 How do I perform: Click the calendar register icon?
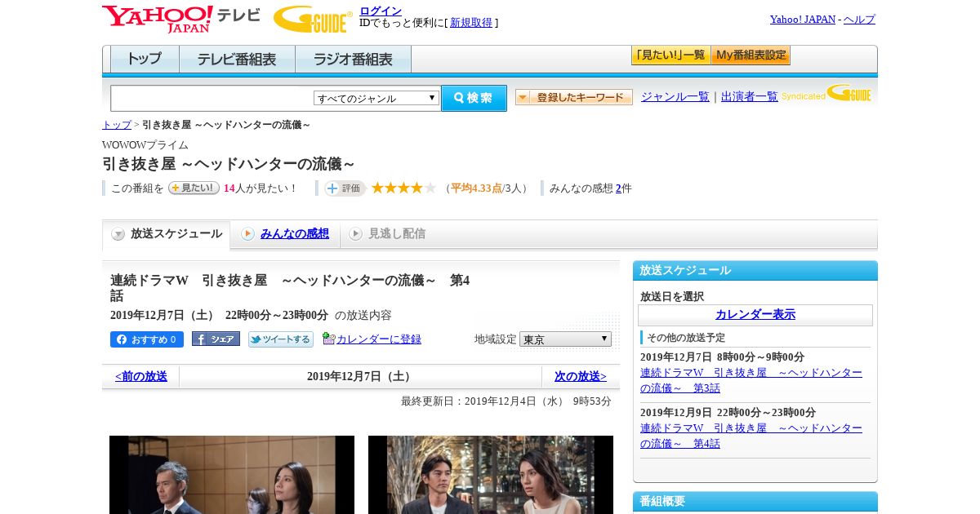click(328, 339)
